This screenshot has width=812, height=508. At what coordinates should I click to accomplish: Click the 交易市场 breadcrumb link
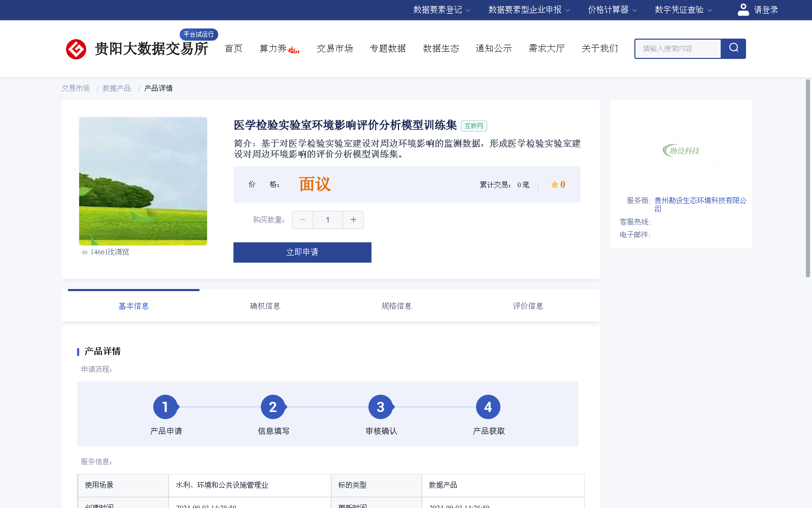tap(76, 88)
